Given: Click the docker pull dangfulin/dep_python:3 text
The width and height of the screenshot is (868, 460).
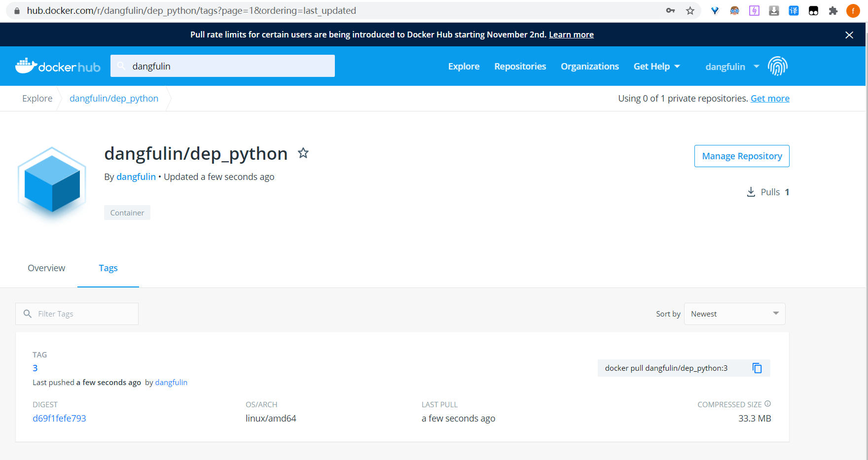Looking at the screenshot, I should coord(666,368).
